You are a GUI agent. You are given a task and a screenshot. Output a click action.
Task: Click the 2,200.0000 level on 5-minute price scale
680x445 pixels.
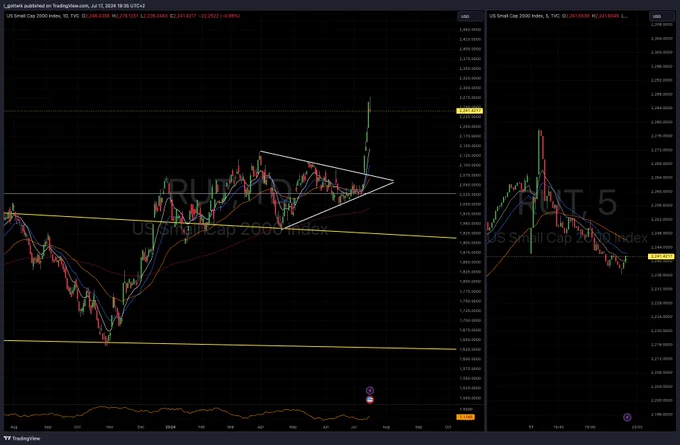tap(662, 400)
